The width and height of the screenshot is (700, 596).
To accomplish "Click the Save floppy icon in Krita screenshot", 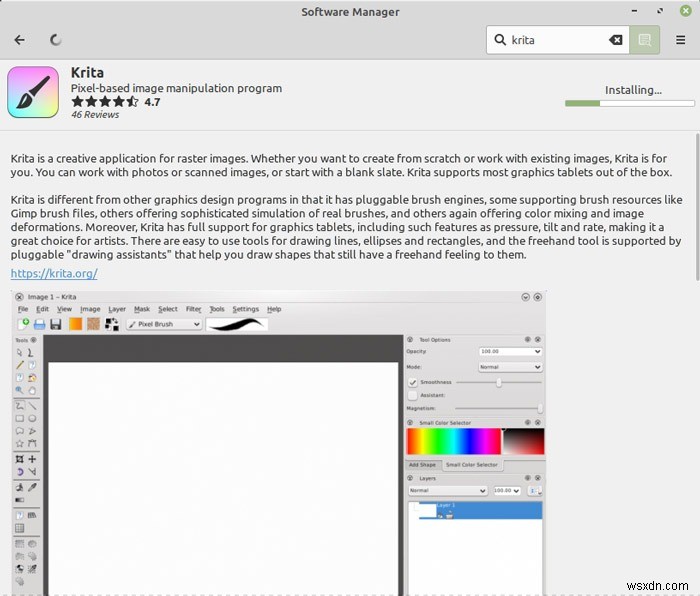I will 55,324.
